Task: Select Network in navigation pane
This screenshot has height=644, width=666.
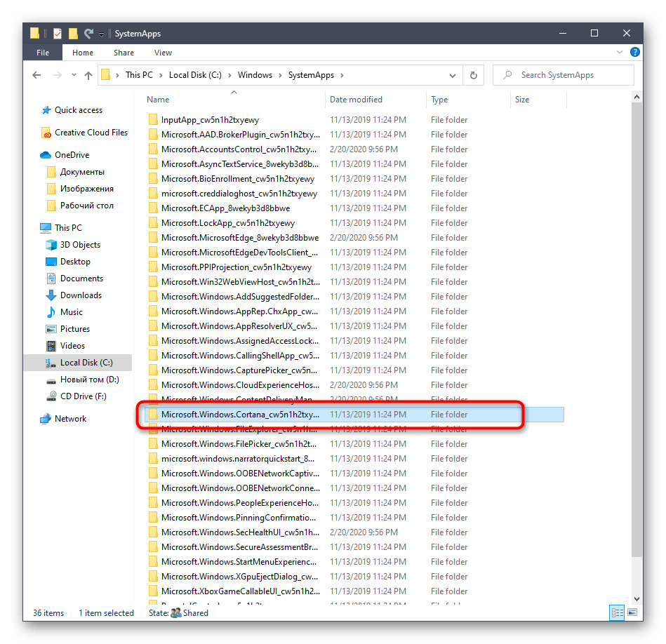Action: click(x=63, y=419)
